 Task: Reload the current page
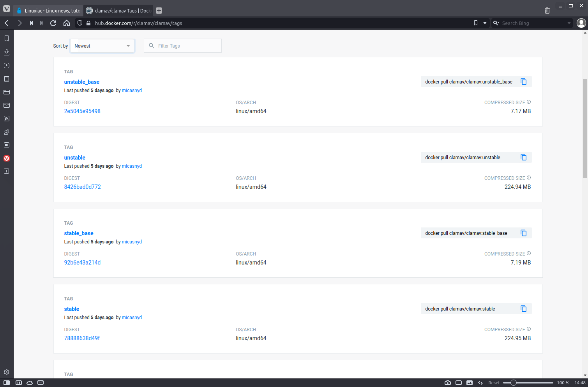point(53,23)
